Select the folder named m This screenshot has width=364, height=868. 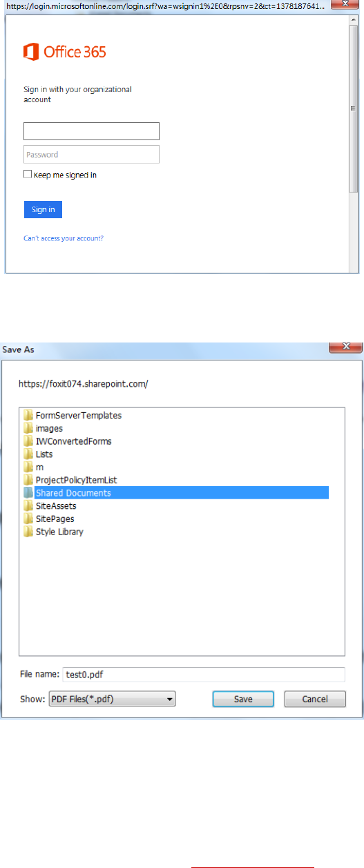click(35, 467)
